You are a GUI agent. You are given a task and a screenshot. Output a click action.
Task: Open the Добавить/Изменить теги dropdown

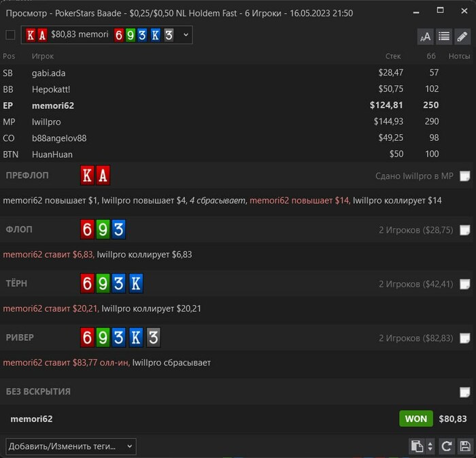tap(71, 446)
